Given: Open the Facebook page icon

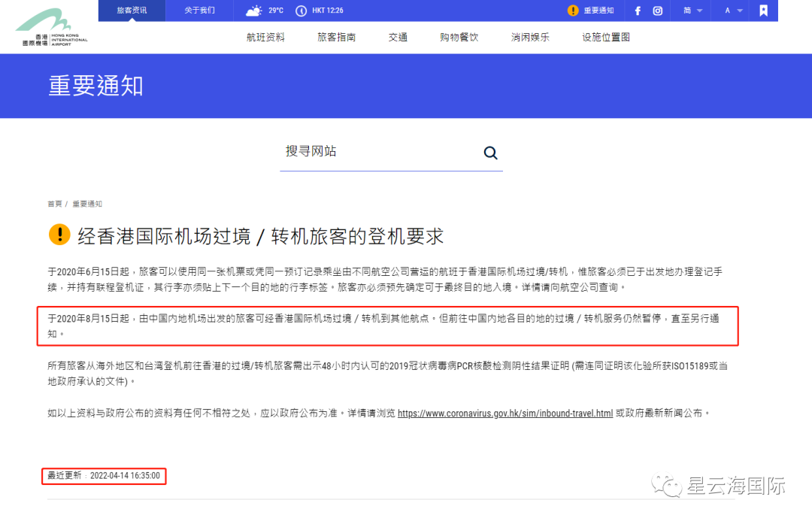Looking at the screenshot, I should tap(638, 11).
